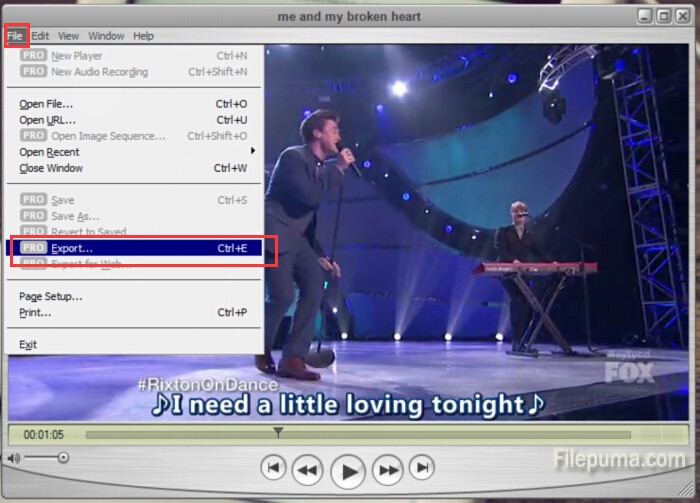The width and height of the screenshot is (700, 503).
Task: Open the Help menu
Action: coord(144,36)
